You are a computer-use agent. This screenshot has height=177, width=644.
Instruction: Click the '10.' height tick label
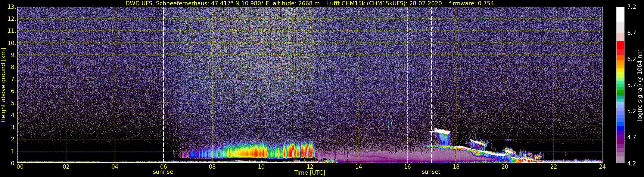click(x=12, y=43)
